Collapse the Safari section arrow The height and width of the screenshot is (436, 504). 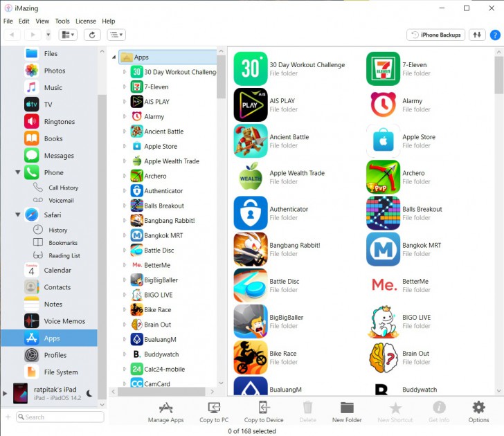coord(18,215)
